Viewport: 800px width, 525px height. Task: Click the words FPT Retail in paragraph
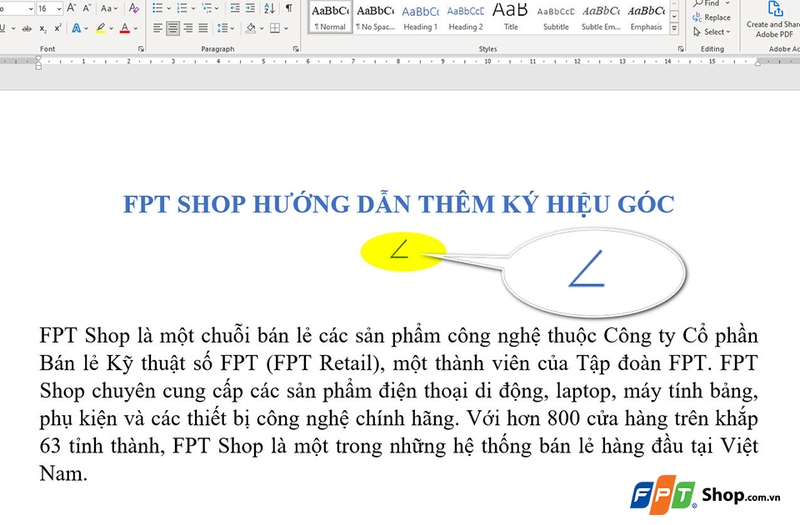coord(323,363)
